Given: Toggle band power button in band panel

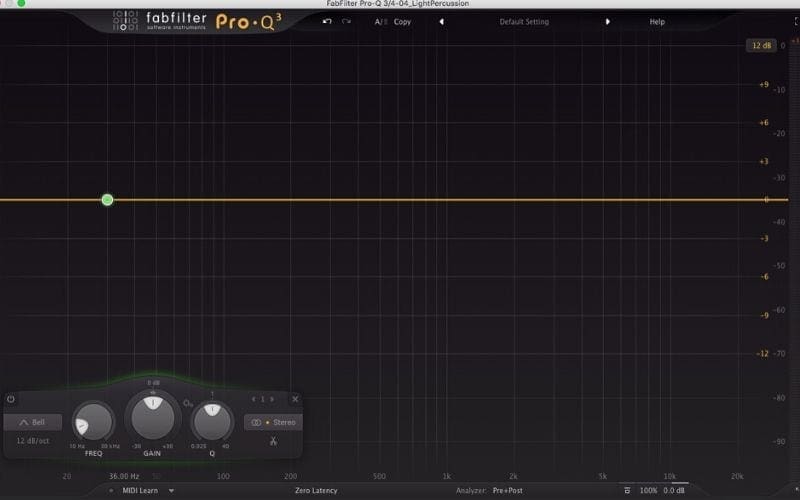Looking at the screenshot, I should click(x=11, y=399).
